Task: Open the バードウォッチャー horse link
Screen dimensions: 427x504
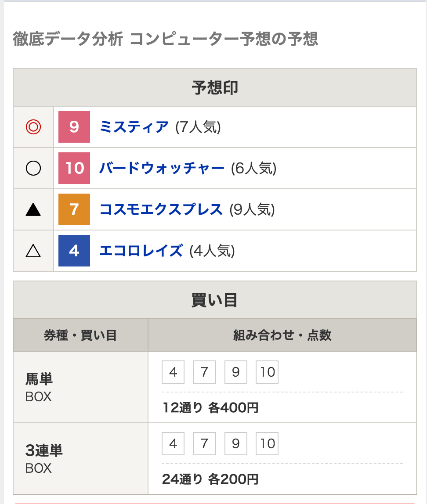Action: tap(162, 168)
